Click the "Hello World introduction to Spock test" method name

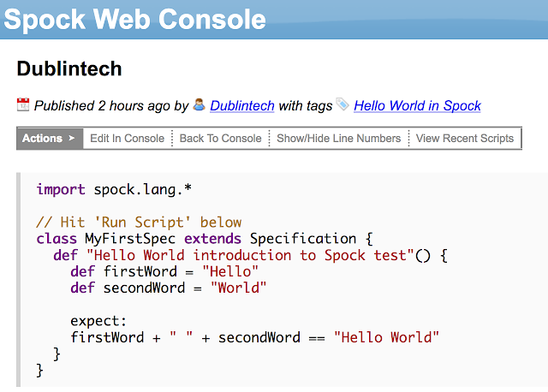250,255
